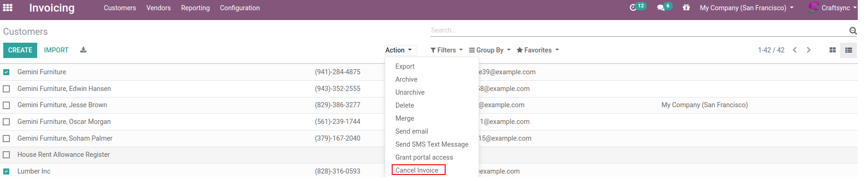Switch to kanban view icon
The image size is (868, 181).
[833, 50]
